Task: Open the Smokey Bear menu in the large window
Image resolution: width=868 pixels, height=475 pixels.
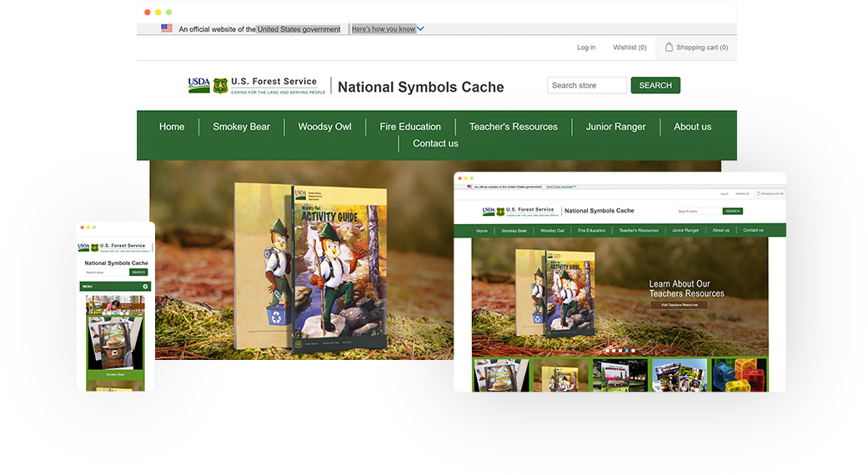Action: pos(241,127)
